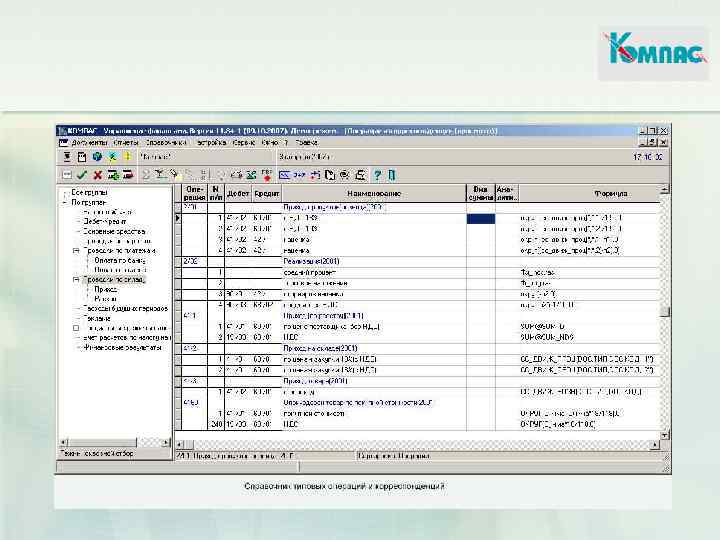This screenshot has width=720, height=540.
Task: Click the cyan exit door icon
Action: (x=392, y=175)
